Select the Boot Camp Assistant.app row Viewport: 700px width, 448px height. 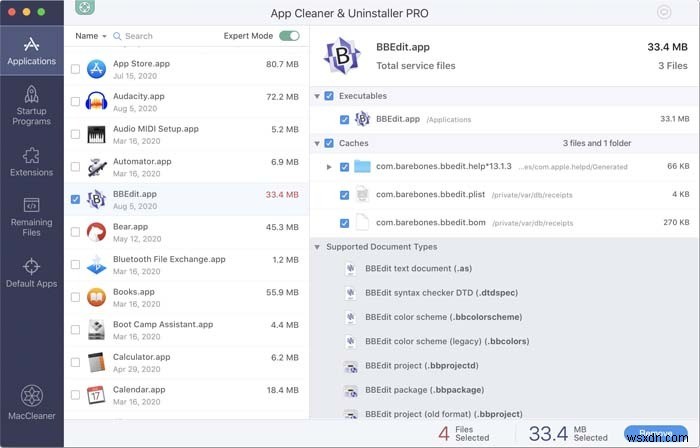[x=187, y=330]
